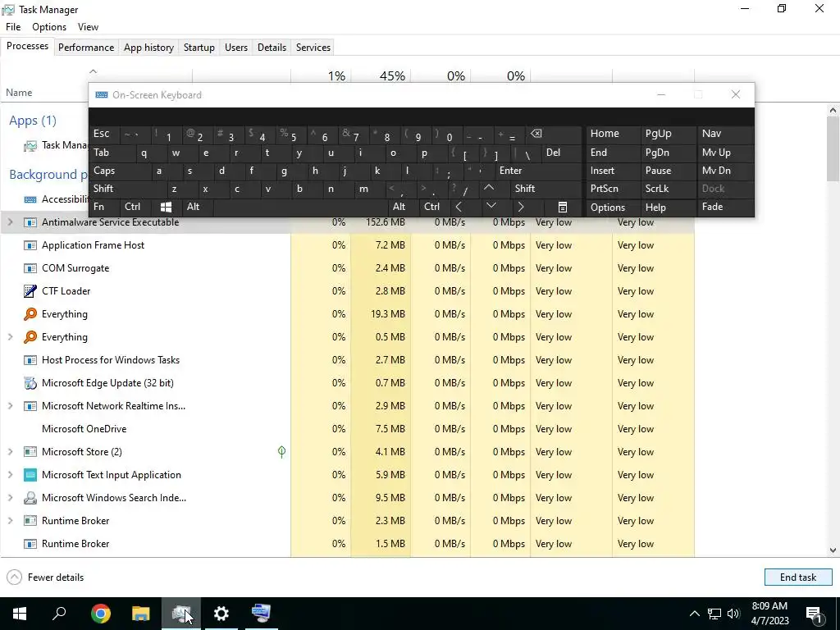
Task: Open the File menu
Action: [x=13, y=27]
